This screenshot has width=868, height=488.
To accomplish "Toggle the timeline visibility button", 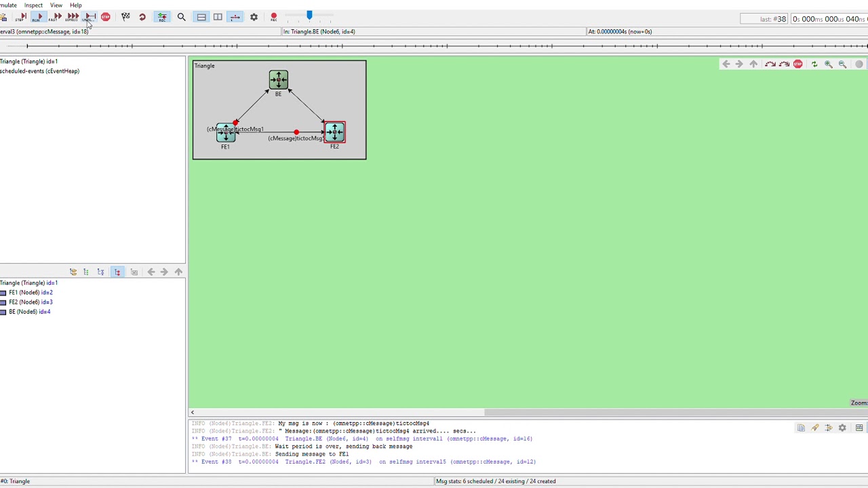I will [x=235, y=17].
